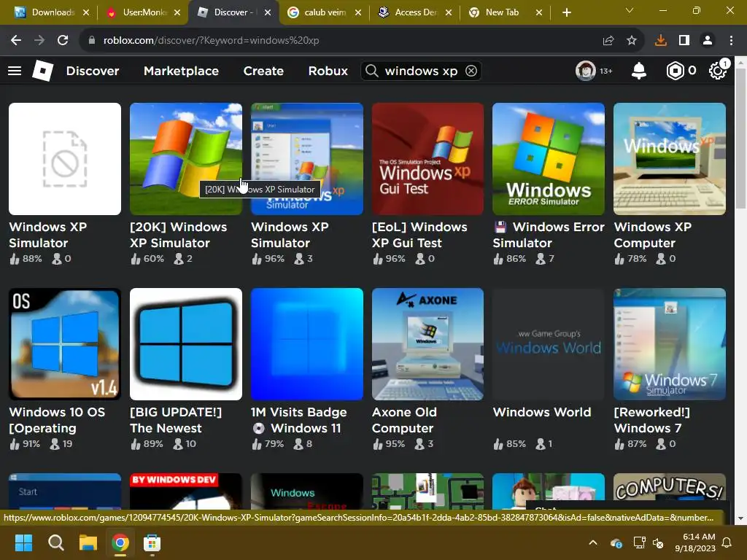Open Windows 10 OS v1.4 thumbnail

coord(65,344)
